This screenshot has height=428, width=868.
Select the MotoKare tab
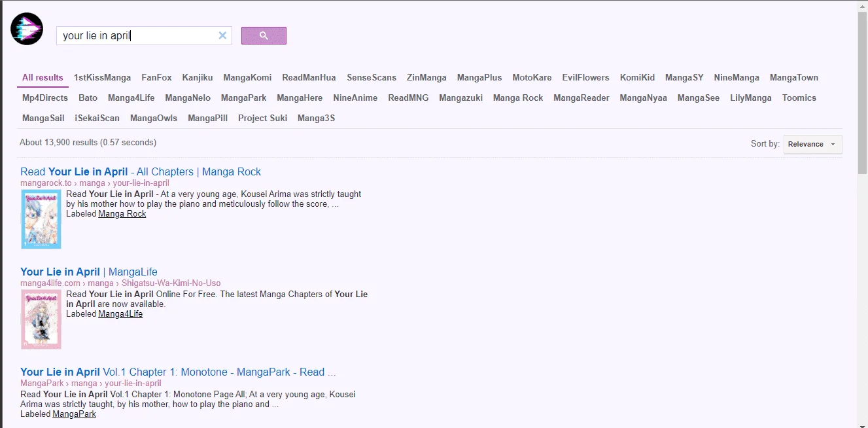532,77
